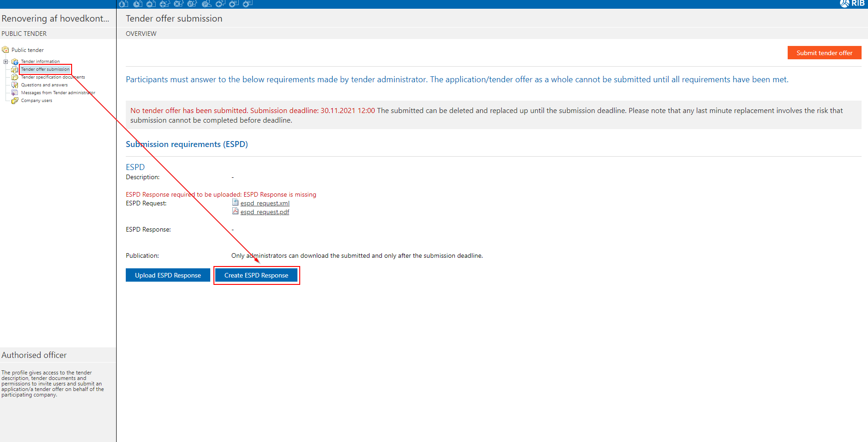
Task: Click the Create ESPD Response button
Action: pyautogui.click(x=256, y=275)
